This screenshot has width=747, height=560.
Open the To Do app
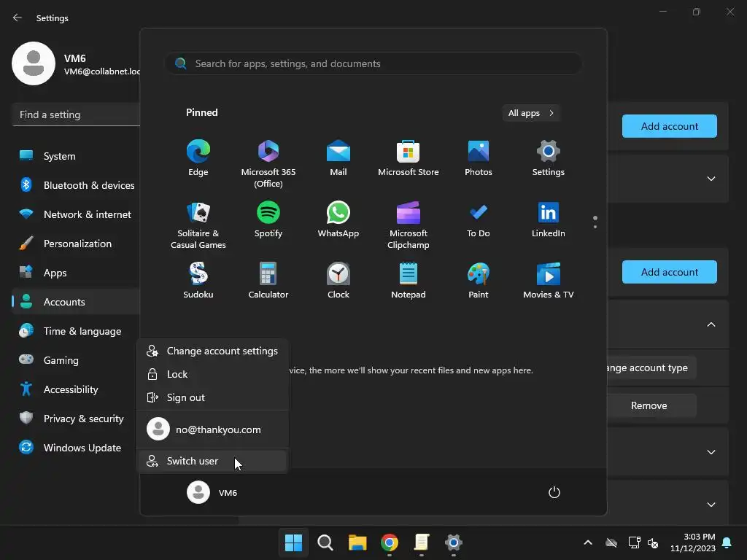point(479,219)
